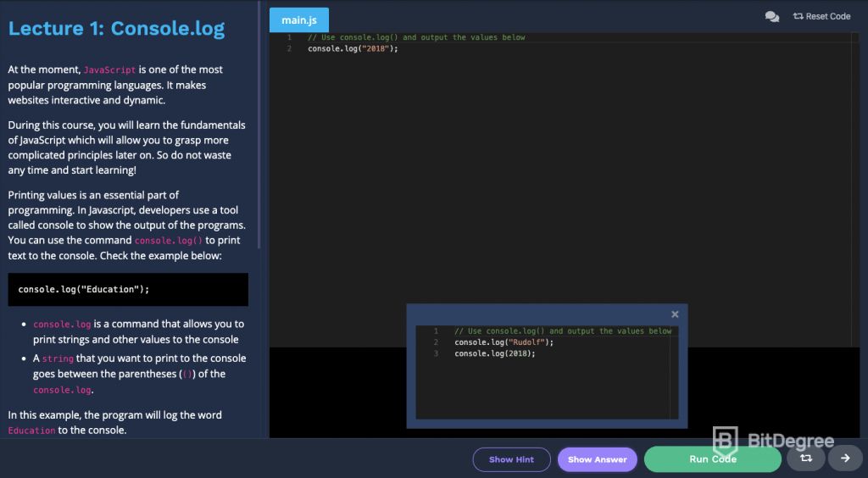Image resolution: width=868 pixels, height=478 pixels.
Task: Click the pink JavaScript keyword
Action: point(109,70)
